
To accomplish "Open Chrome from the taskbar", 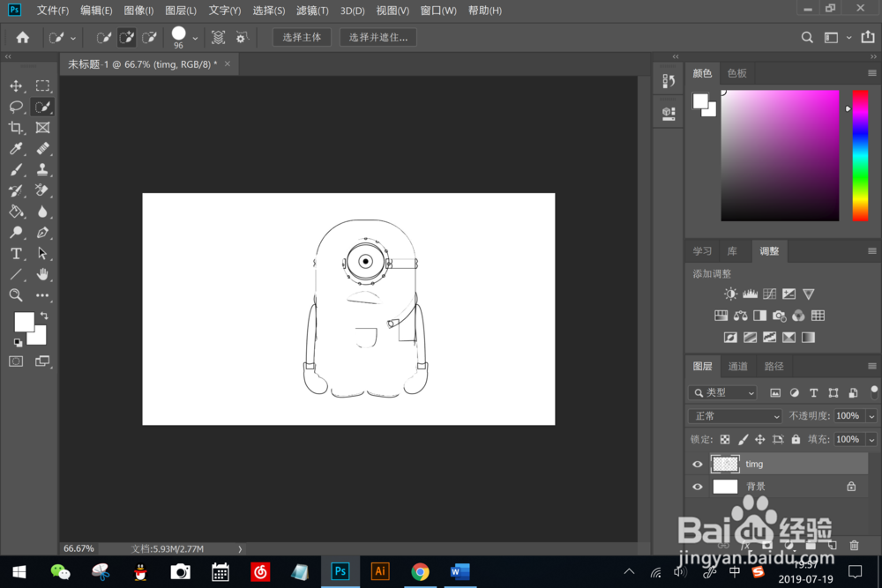I will [420, 572].
